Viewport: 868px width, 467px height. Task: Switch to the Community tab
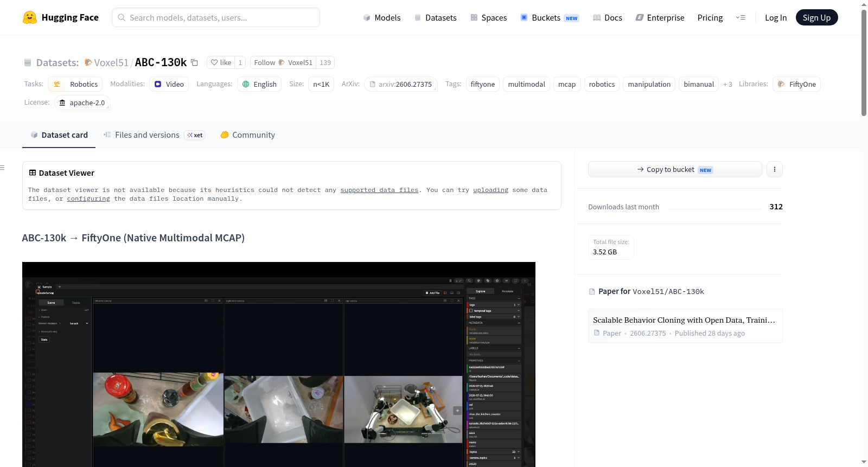247,135
